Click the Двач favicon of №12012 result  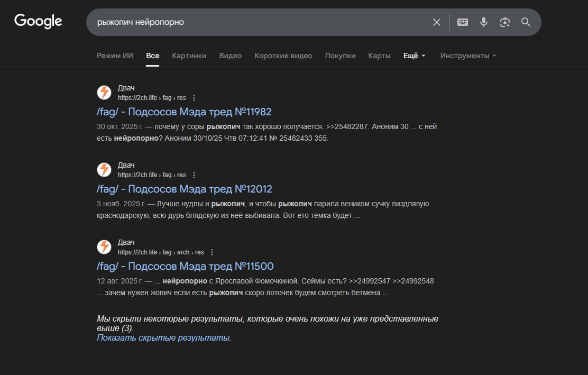click(x=104, y=170)
